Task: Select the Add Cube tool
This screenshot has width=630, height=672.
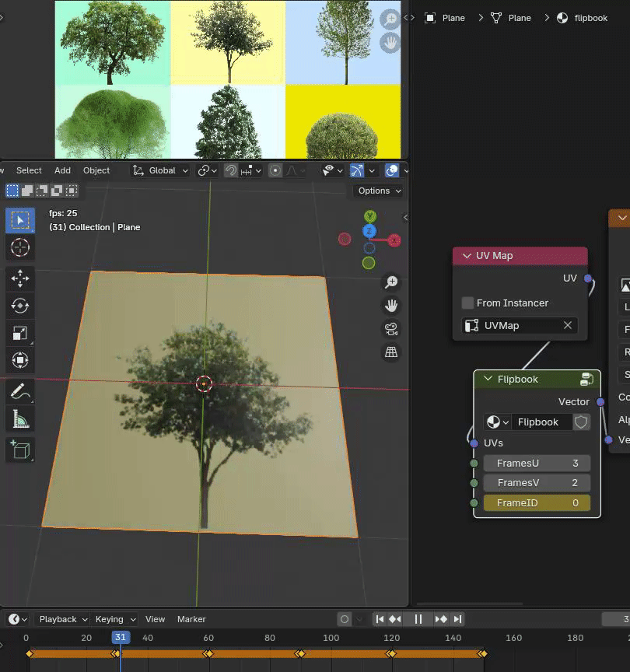Action: pos(20,450)
